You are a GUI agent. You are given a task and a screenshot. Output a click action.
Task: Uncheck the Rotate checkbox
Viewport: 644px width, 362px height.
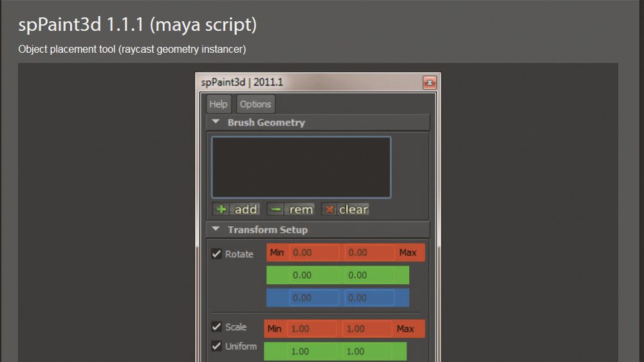click(216, 253)
